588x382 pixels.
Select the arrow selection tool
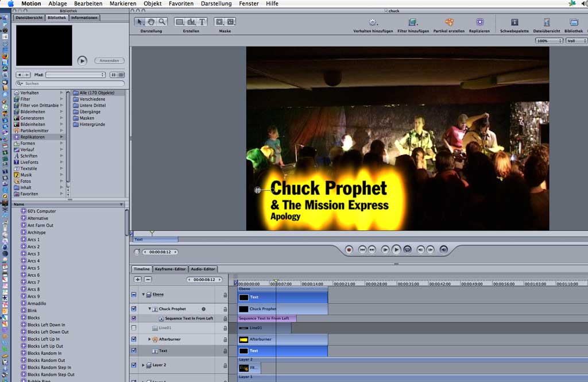click(x=140, y=22)
